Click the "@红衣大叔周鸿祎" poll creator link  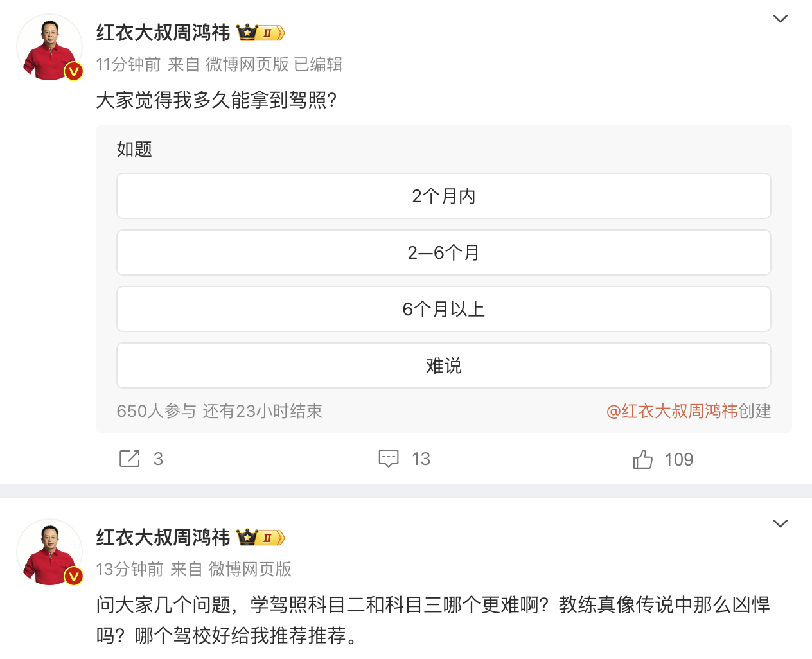pos(672,411)
